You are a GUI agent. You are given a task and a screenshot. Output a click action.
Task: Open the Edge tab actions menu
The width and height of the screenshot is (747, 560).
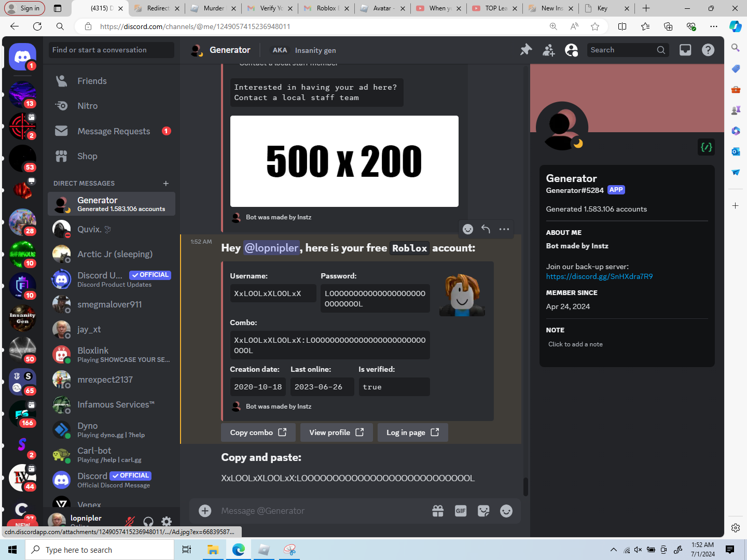point(58,8)
